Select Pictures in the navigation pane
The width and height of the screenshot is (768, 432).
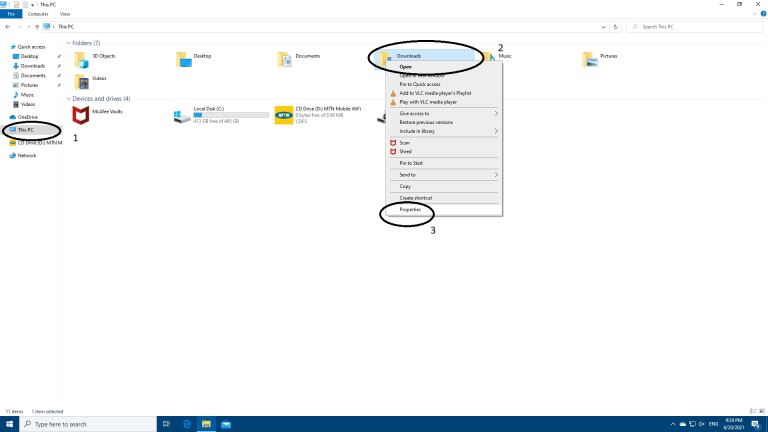click(x=29, y=85)
